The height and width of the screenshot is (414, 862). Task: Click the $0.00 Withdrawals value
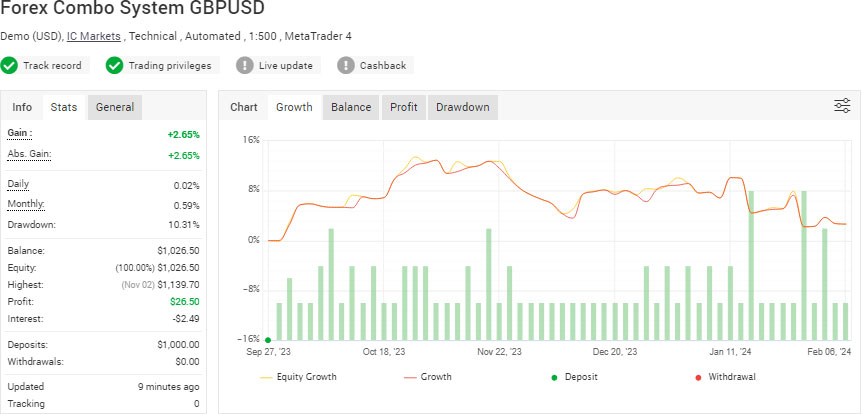point(188,362)
